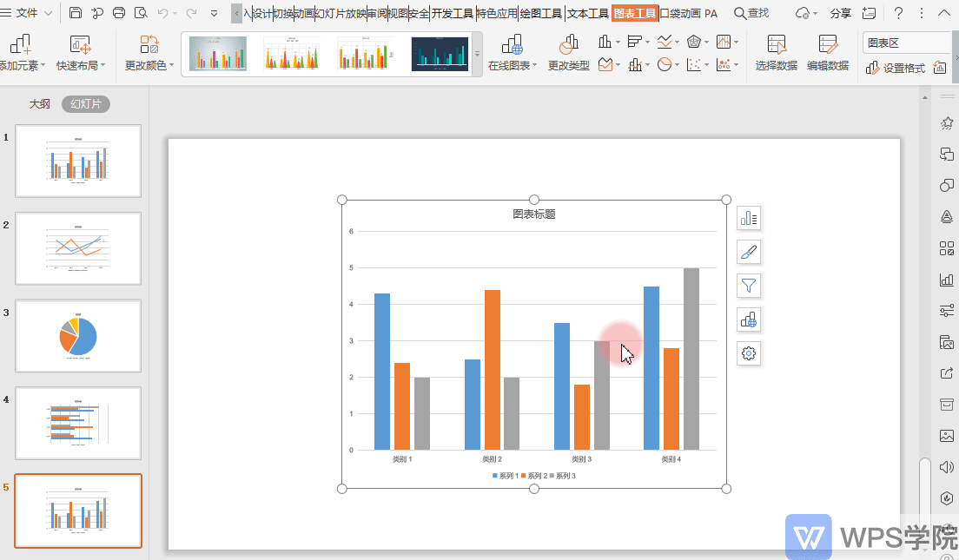
Task: Click the Undo arrow icon
Action: pos(162,13)
